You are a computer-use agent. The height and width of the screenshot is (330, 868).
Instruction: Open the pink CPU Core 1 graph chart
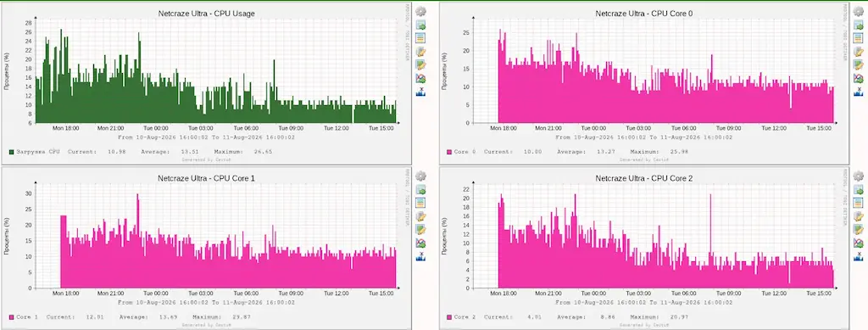pos(206,248)
